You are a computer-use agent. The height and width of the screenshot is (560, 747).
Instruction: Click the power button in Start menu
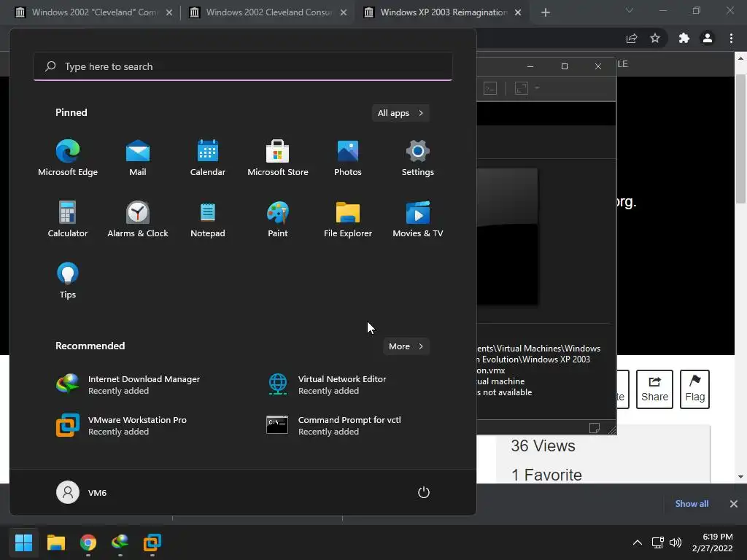click(x=424, y=492)
